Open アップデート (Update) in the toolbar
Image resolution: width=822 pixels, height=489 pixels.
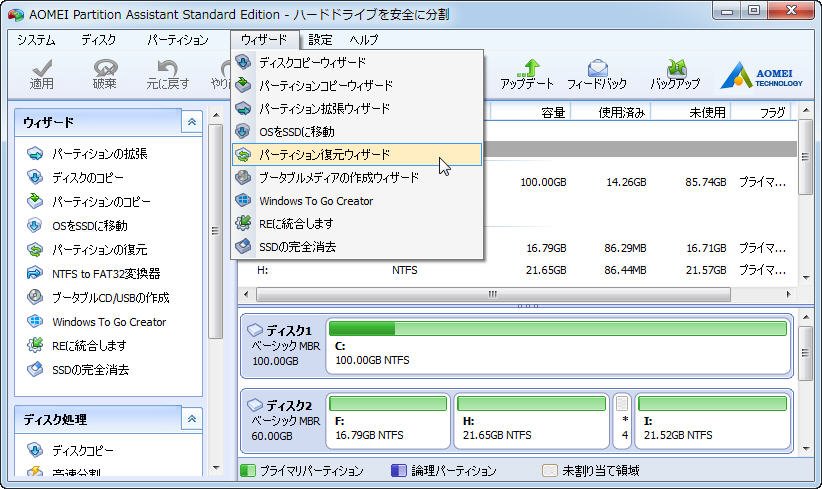tap(527, 74)
